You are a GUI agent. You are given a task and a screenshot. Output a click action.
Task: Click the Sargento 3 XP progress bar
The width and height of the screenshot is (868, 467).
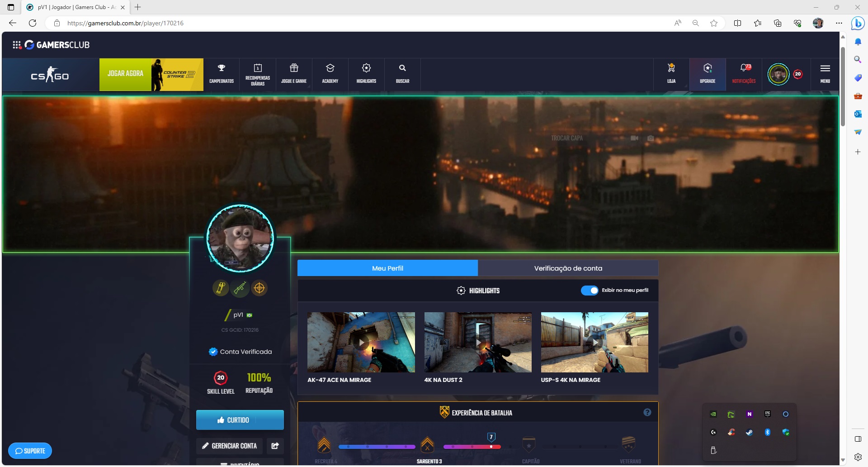pos(472,447)
